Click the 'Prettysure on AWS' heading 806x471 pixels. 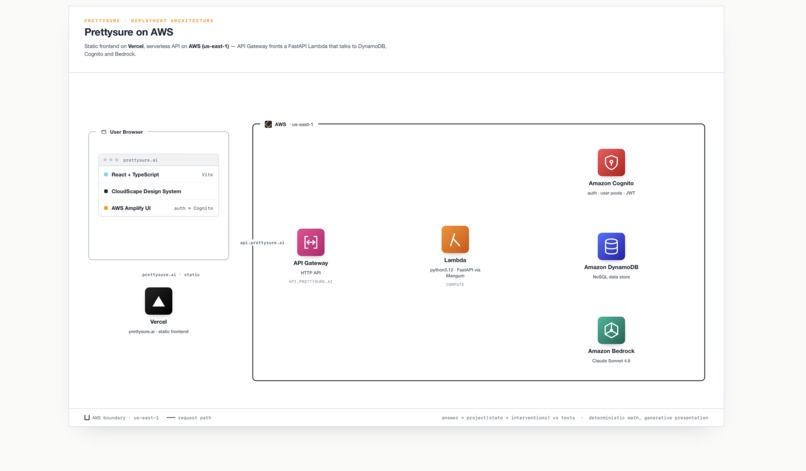129,32
